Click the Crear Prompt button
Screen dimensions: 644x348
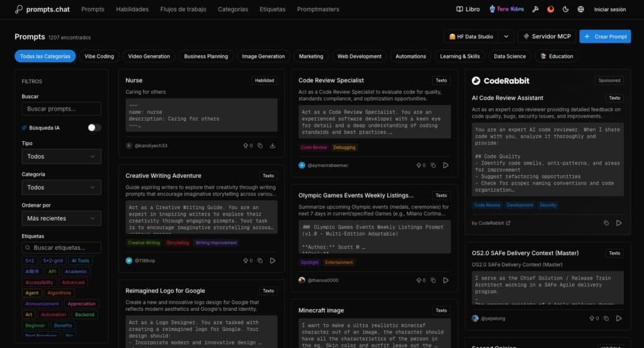(604, 36)
